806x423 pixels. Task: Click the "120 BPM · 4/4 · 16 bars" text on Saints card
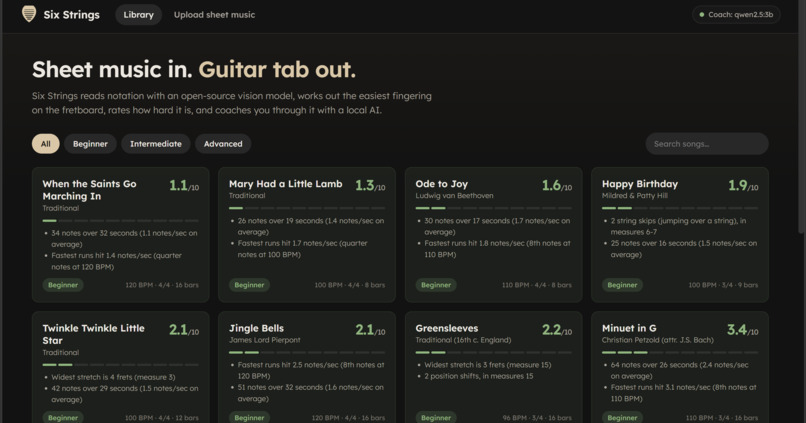[x=162, y=285]
